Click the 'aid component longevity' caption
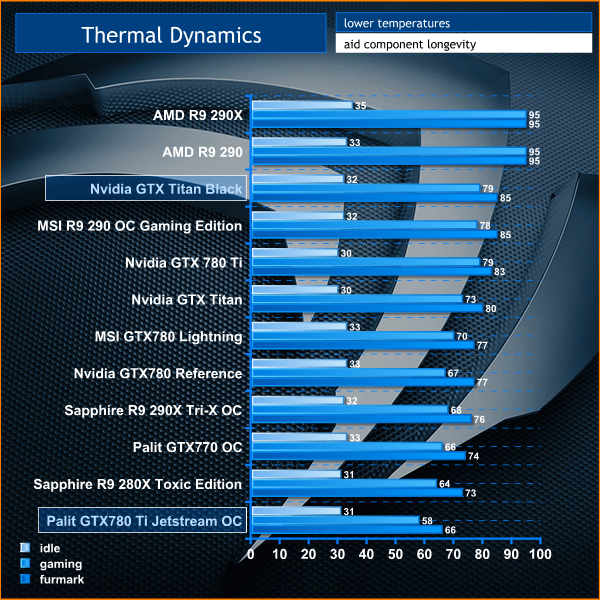The height and width of the screenshot is (600, 600). pyautogui.click(x=410, y=44)
